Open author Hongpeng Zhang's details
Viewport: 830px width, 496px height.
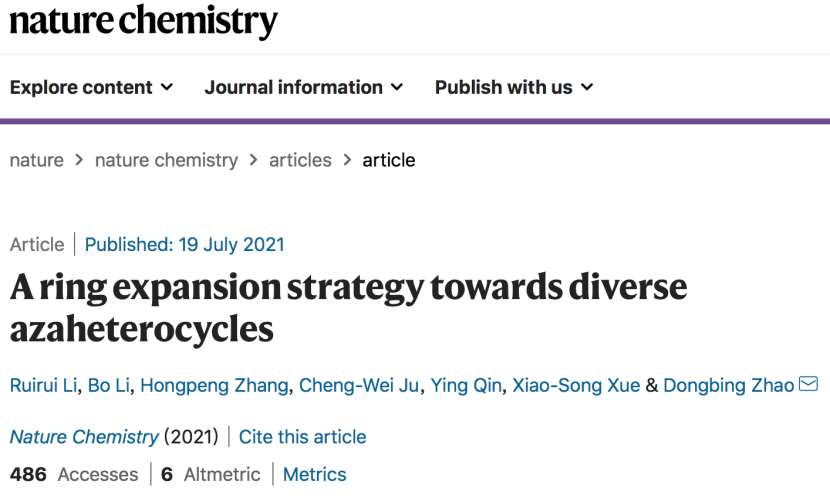point(214,385)
